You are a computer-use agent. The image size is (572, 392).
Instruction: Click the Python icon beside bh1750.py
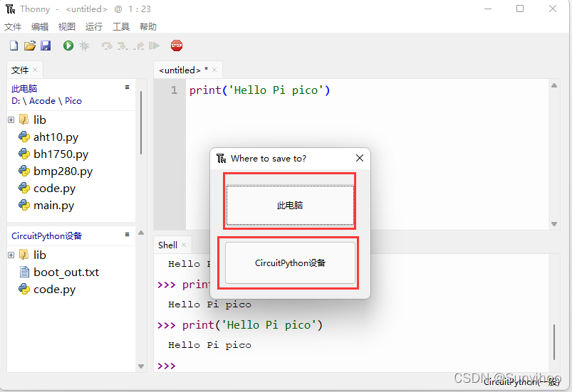coord(24,154)
